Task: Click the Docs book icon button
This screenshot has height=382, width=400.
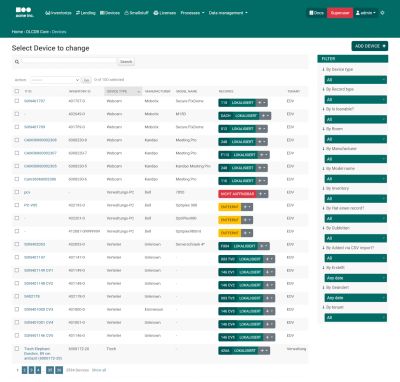Action: click(316, 13)
